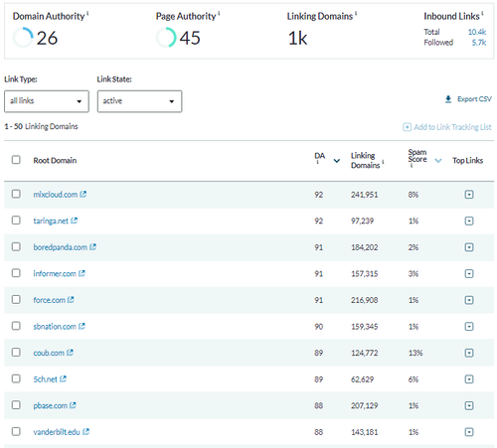The height and width of the screenshot is (448, 497).
Task: Click plus icon for Add to Link Tracking List
Action: click(407, 127)
